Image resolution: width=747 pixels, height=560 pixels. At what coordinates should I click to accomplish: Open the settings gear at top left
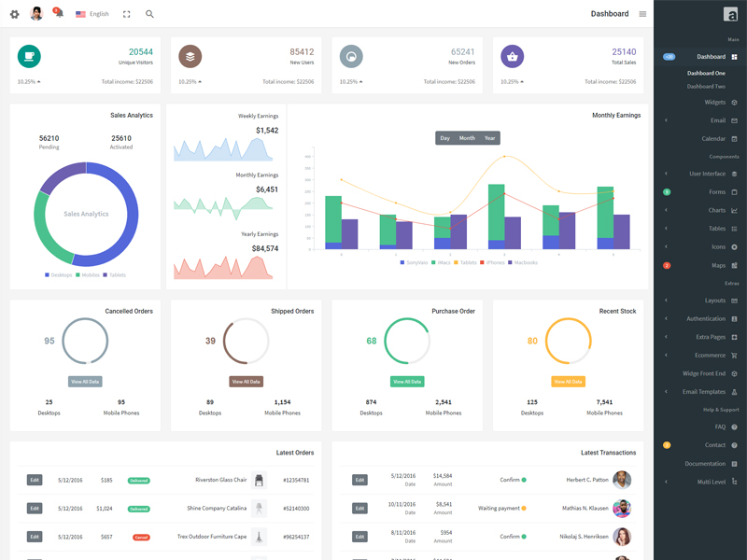coord(14,14)
